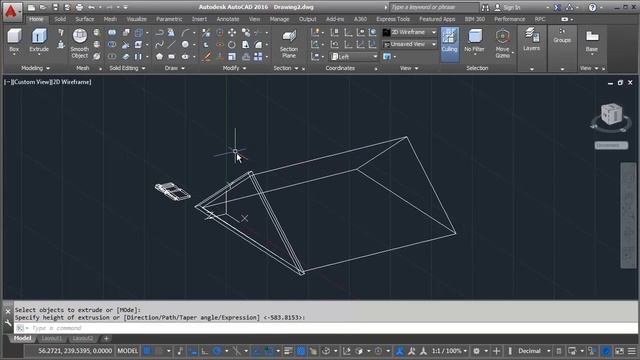Viewport: 640px width, 360px height.
Task: Select the Box solid tool
Action: [x=14, y=40]
